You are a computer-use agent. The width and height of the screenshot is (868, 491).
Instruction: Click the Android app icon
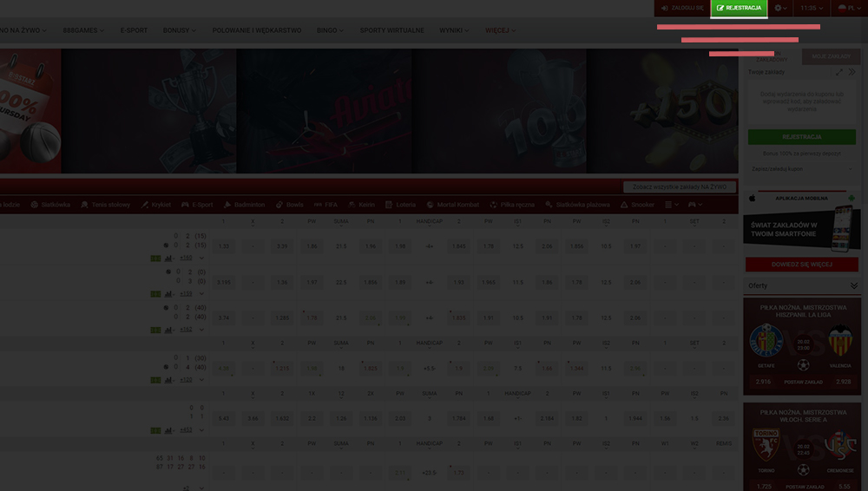(x=852, y=198)
